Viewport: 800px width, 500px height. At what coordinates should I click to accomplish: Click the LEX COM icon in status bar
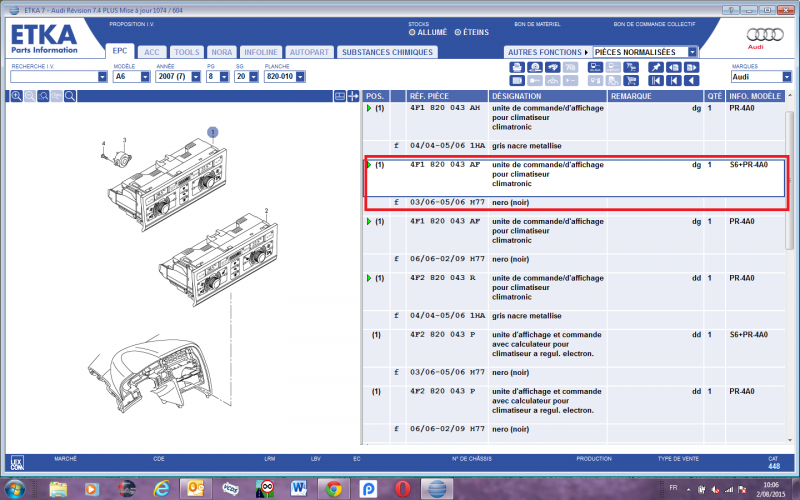[17, 463]
